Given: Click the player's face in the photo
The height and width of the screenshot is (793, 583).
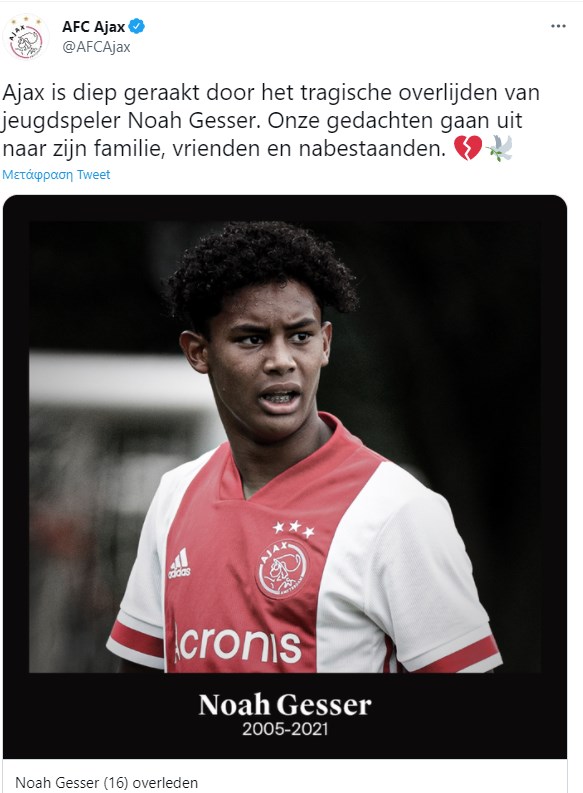Looking at the screenshot, I should tap(268, 362).
